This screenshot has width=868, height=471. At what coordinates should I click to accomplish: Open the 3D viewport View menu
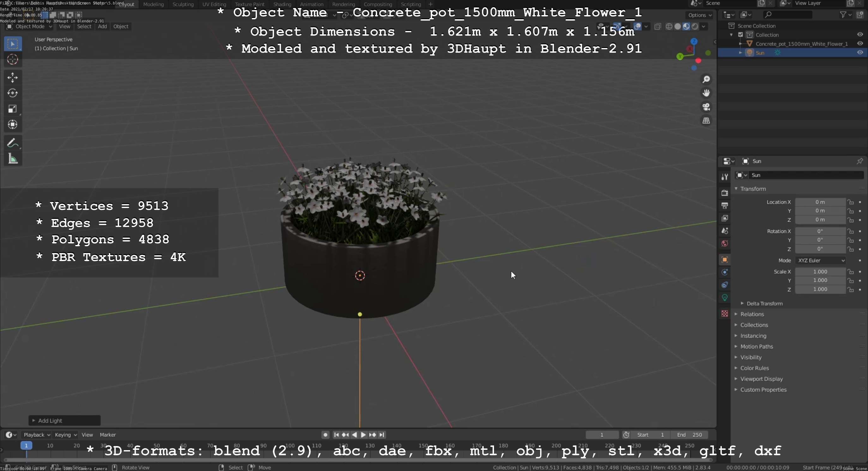coord(64,27)
